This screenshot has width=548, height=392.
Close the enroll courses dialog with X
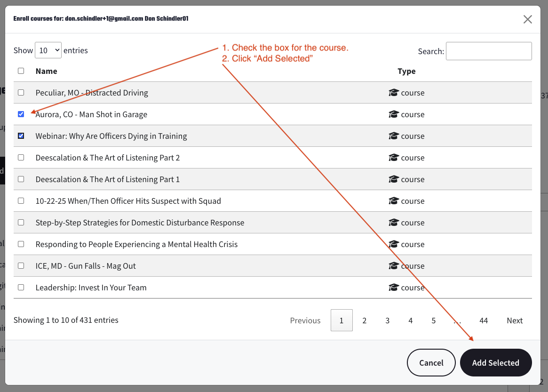point(528,19)
